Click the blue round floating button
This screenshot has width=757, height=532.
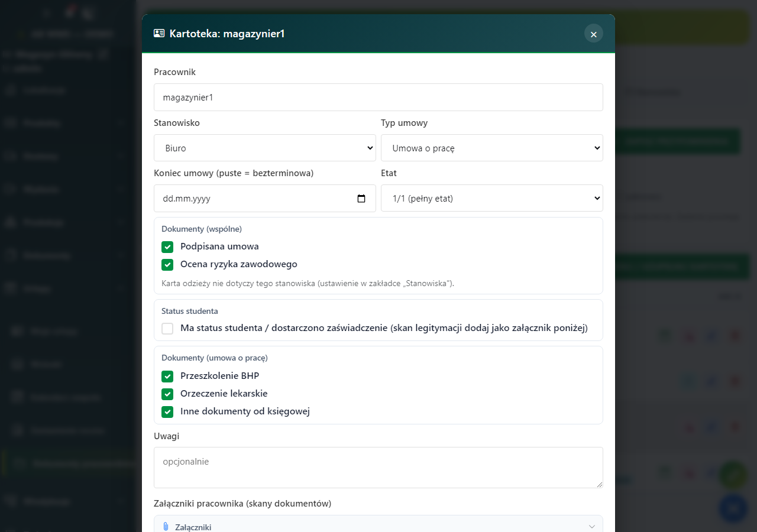(x=733, y=508)
